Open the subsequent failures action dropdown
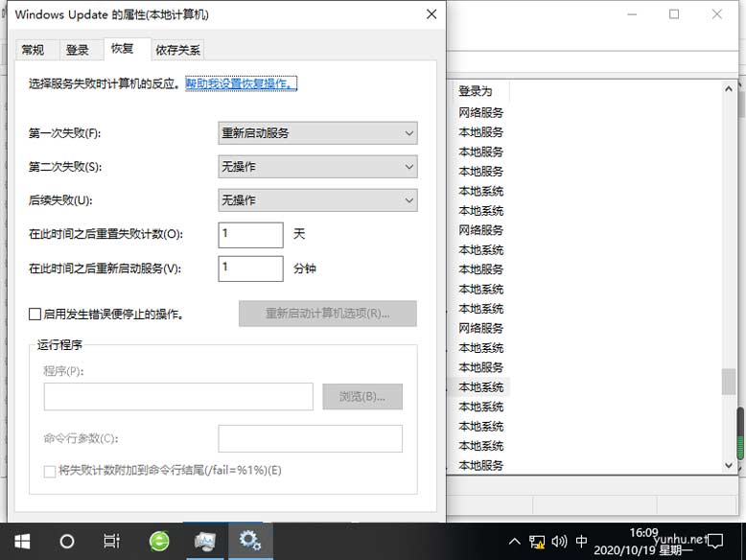The image size is (746, 560). click(317, 200)
